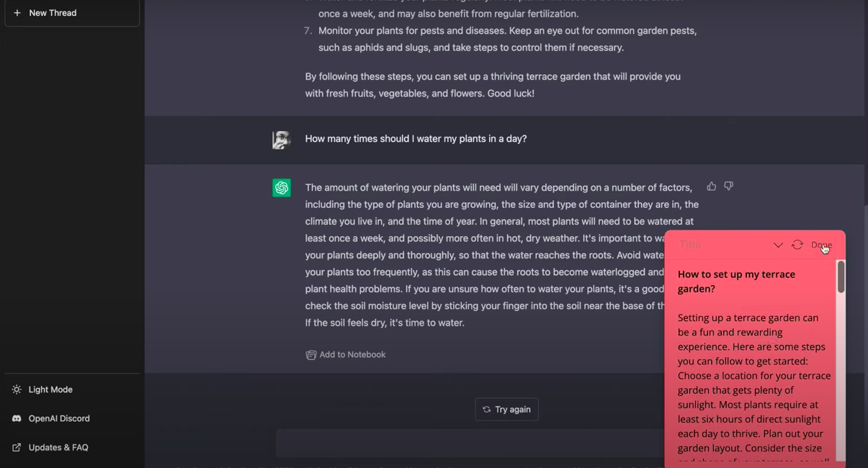Click the thumbs up icon on the response
The image size is (868, 468).
coord(712,186)
